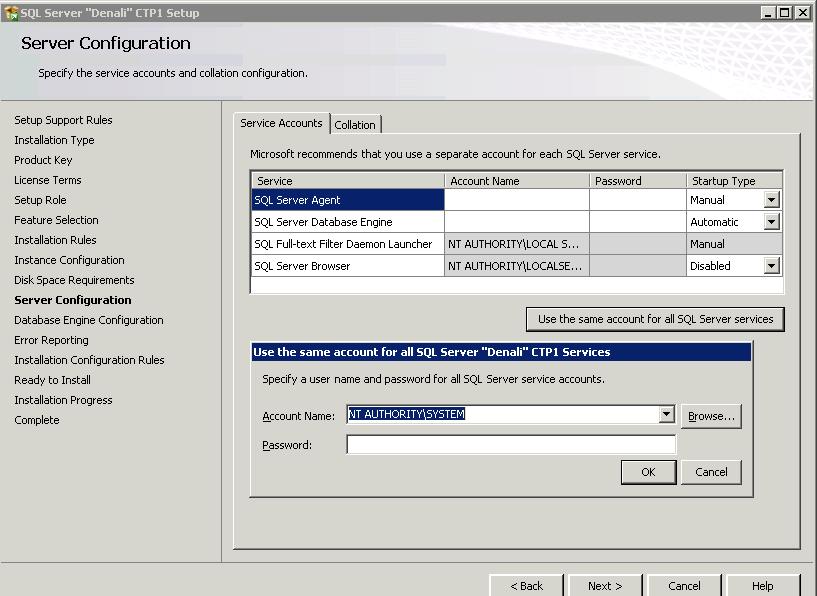Click Cancel in the same-account dialog
The width and height of the screenshot is (817, 596).
pyautogui.click(x=711, y=472)
